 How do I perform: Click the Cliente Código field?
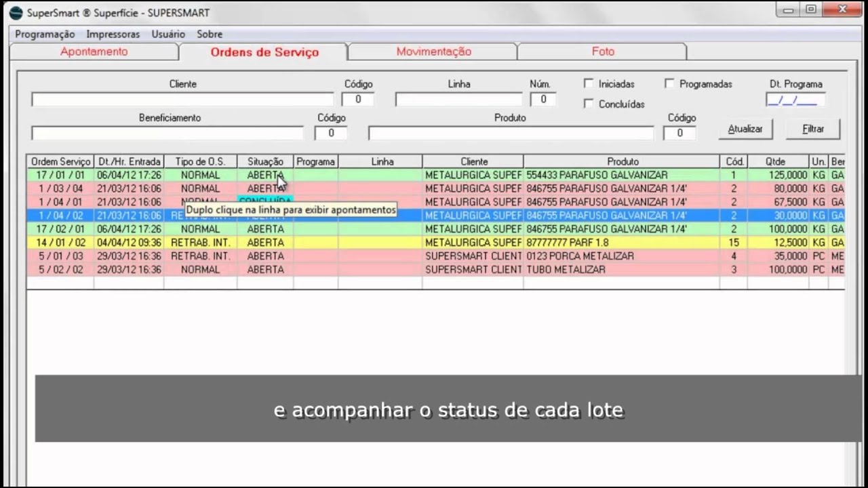point(358,100)
